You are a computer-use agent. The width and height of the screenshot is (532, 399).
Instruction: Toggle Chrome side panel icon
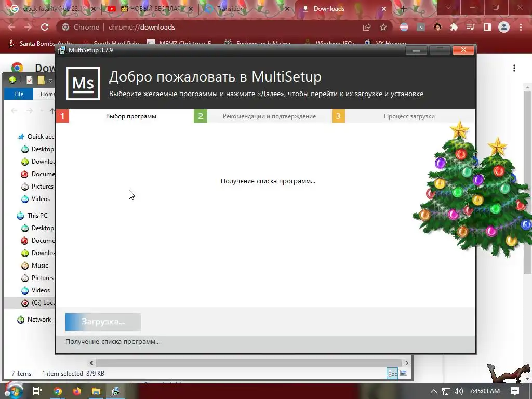(x=487, y=27)
